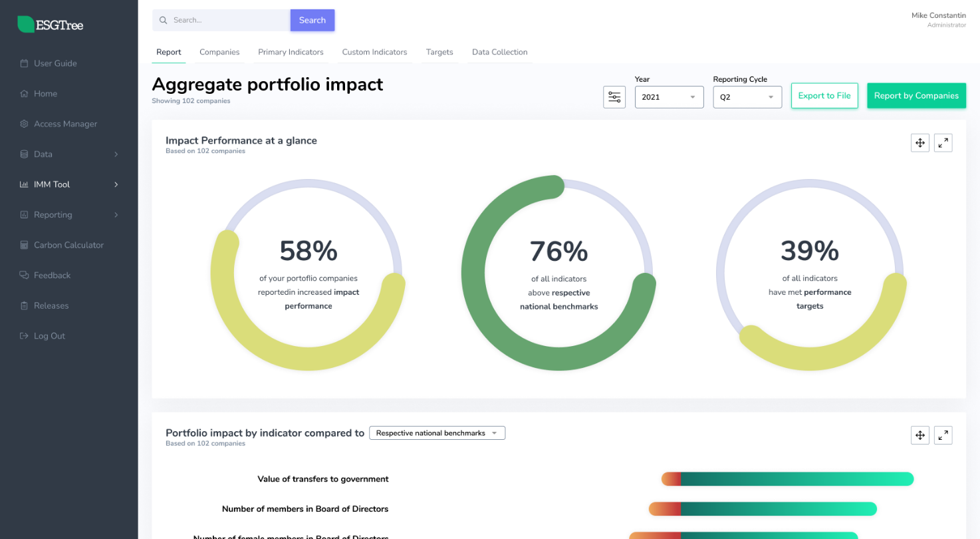Switch to the Primary Indicators tab

click(x=291, y=52)
